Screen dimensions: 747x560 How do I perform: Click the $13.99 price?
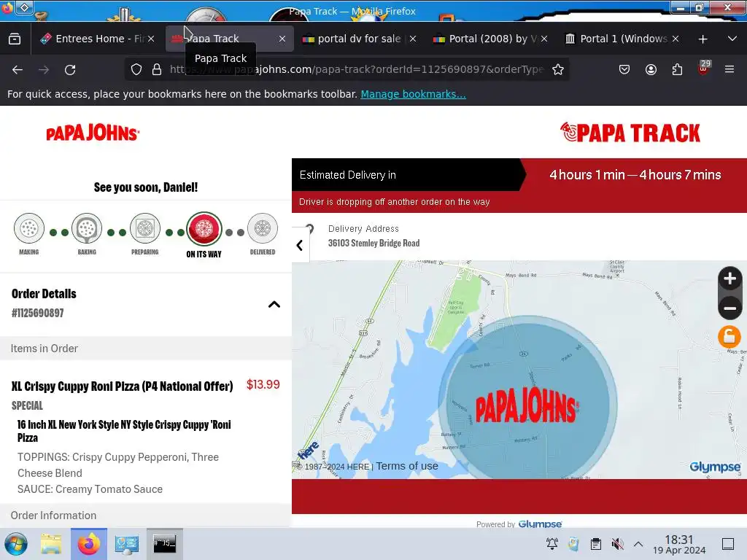(x=263, y=385)
